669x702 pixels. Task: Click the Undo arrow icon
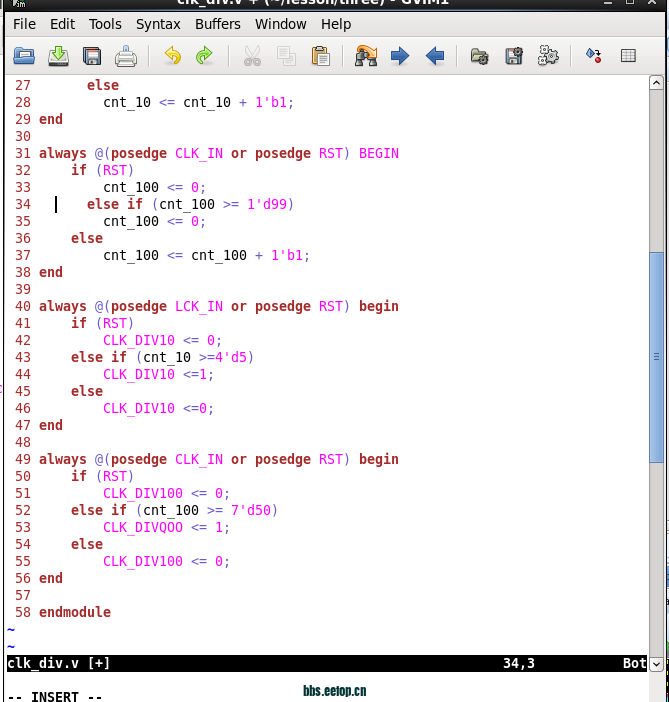click(172, 56)
